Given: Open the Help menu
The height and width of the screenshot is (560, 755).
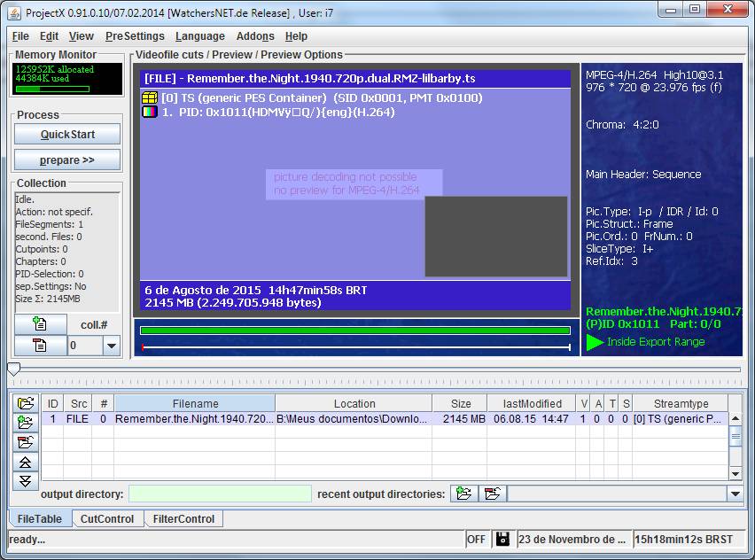Looking at the screenshot, I should click(296, 36).
